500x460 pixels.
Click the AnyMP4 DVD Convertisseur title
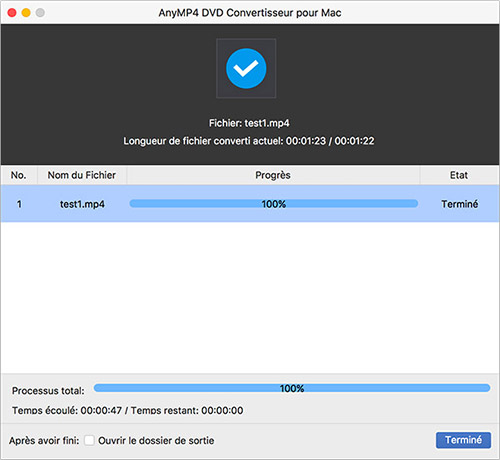250,13
